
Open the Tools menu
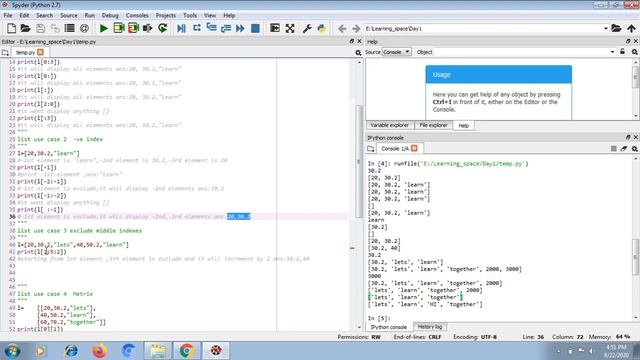click(190, 15)
